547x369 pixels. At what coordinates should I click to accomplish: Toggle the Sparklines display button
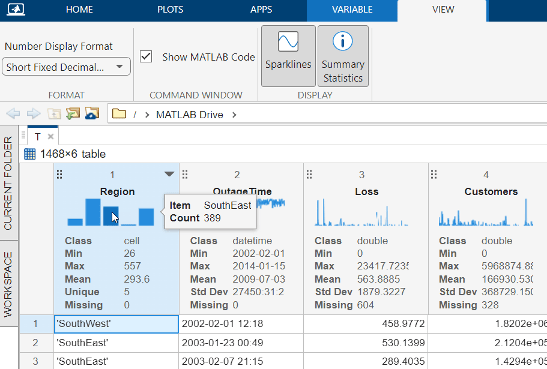pyautogui.click(x=289, y=56)
